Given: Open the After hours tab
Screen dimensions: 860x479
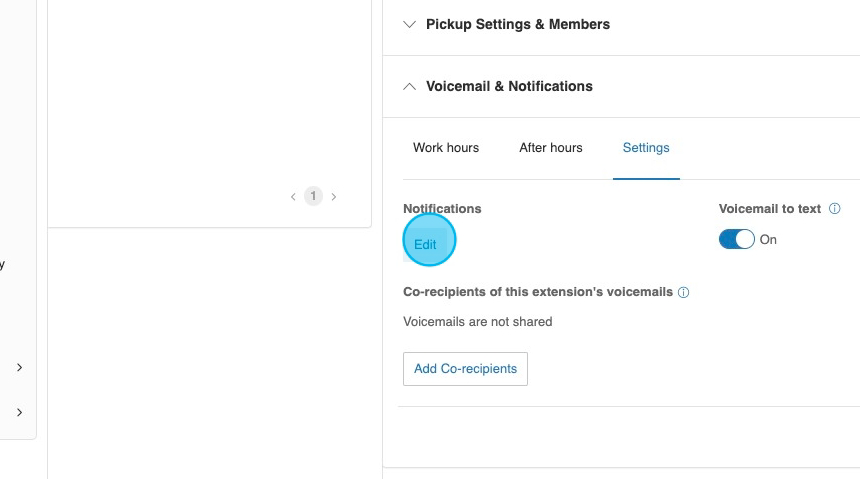Looking at the screenshot, I should click(x=550, y=148).
